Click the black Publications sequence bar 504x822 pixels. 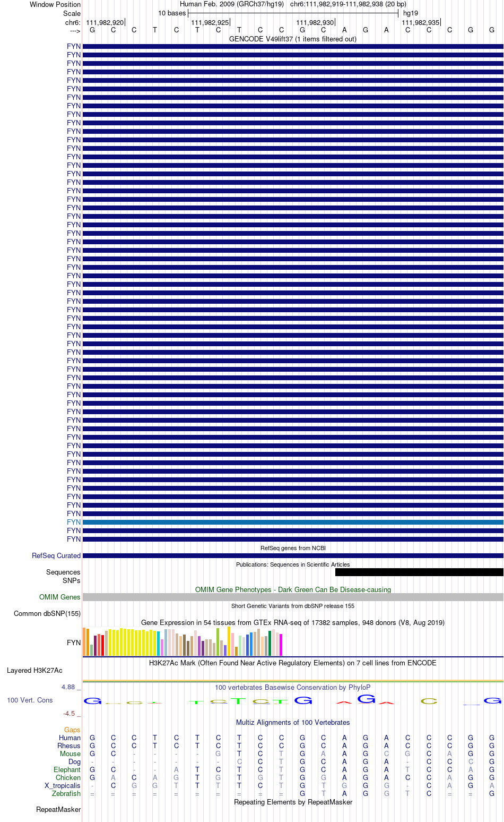point(419,572)
